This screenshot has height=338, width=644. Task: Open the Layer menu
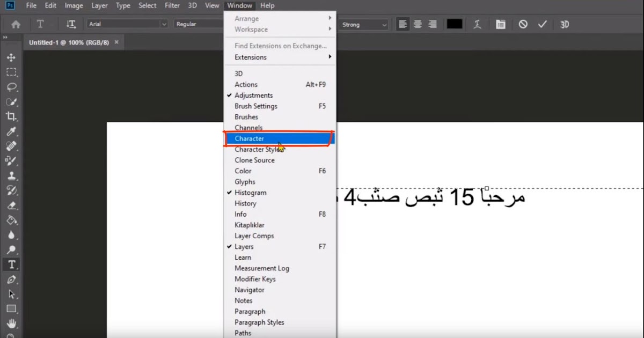[99, 5]
